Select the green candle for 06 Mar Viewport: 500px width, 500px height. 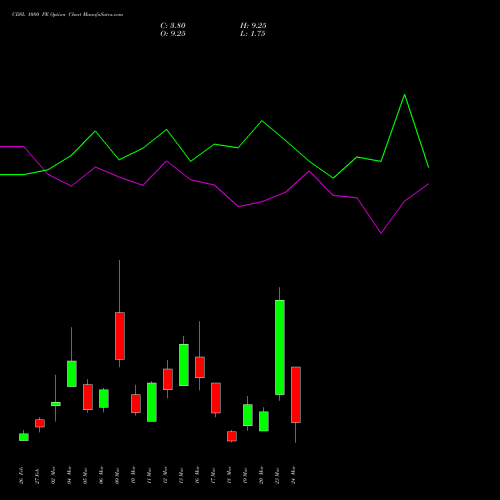tap(104, 398)
